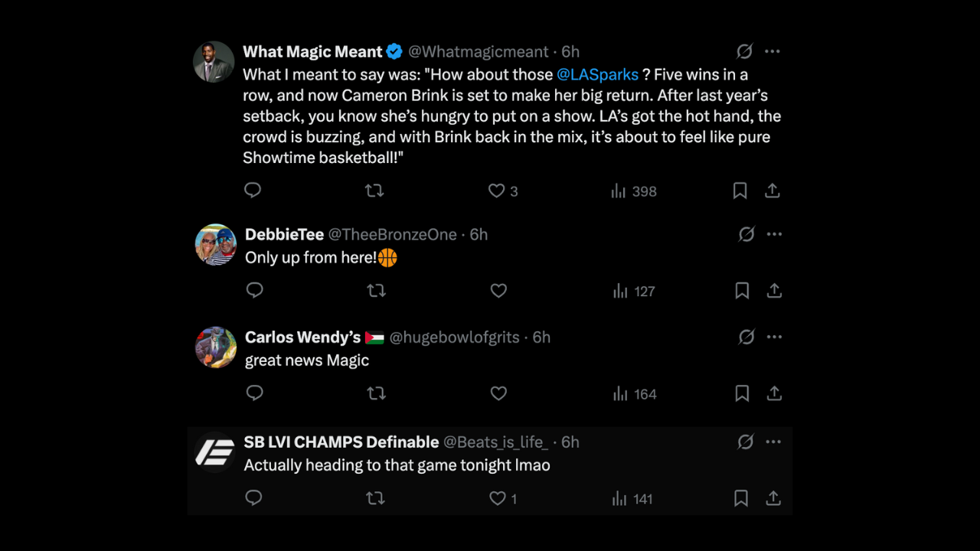The width and height of the screenshot is (980, 551).
Task: Open Carlos Wendy's profile picture
Action: (x=215, y=347)
